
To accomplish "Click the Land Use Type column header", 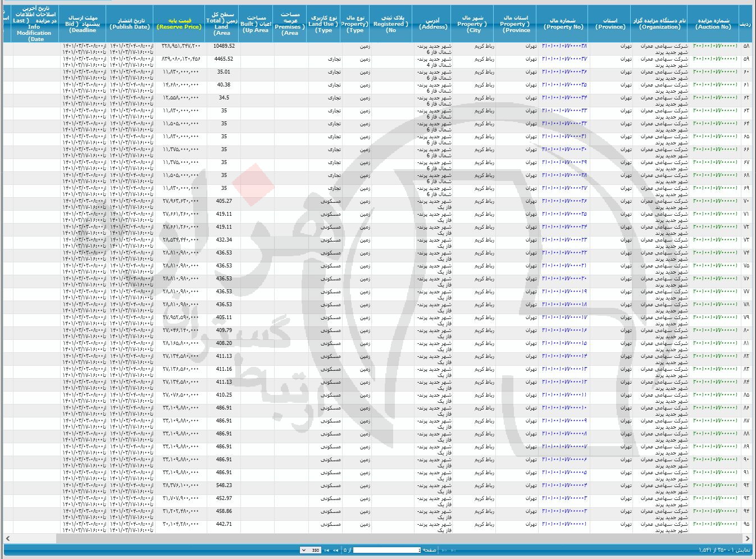I will pyautogui.click(x=324, y=24).
